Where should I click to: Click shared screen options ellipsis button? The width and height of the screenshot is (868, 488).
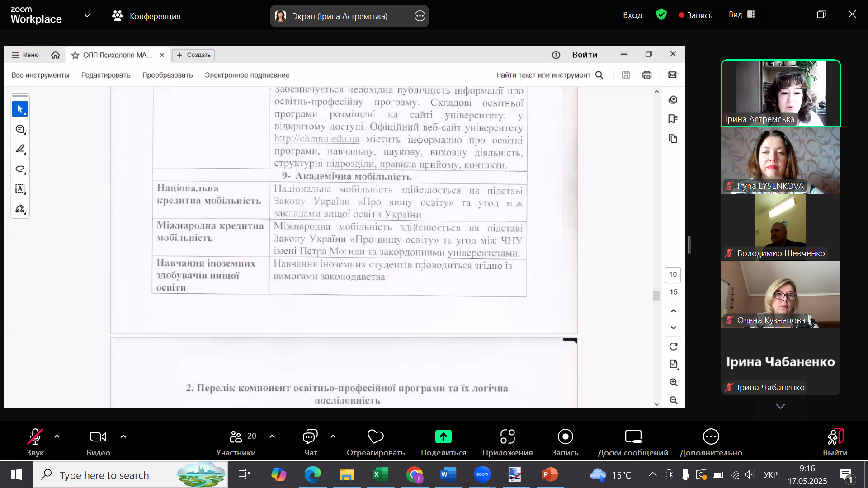[420, 16]
